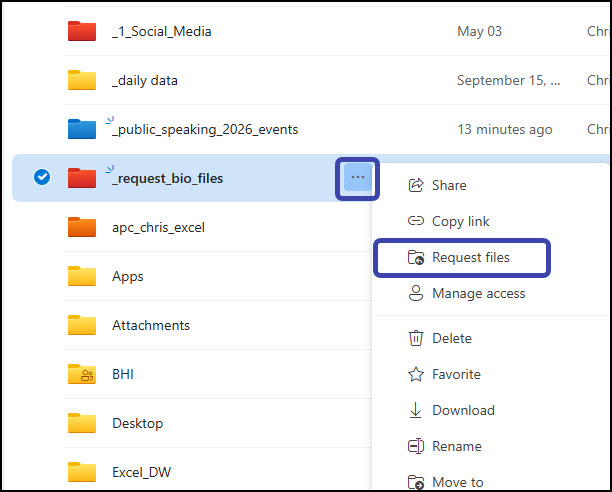Image resolution: width=612 pixels, height=492 pixels.
Task: Click the blue _public_speaking_2026_events folder icon
Action: click(x=82, y=129)
